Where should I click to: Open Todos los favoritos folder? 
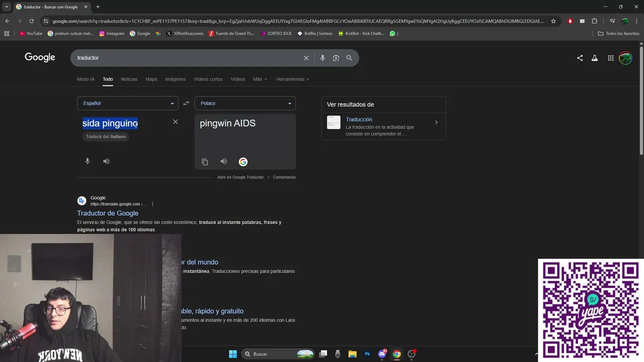tap(619, 34)
